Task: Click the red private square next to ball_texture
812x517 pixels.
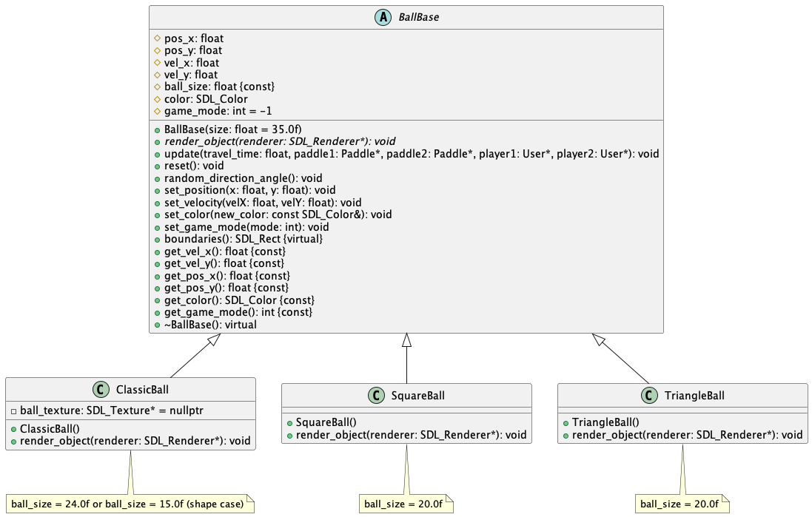Action: pyautogui.click(x=14, y=411)
